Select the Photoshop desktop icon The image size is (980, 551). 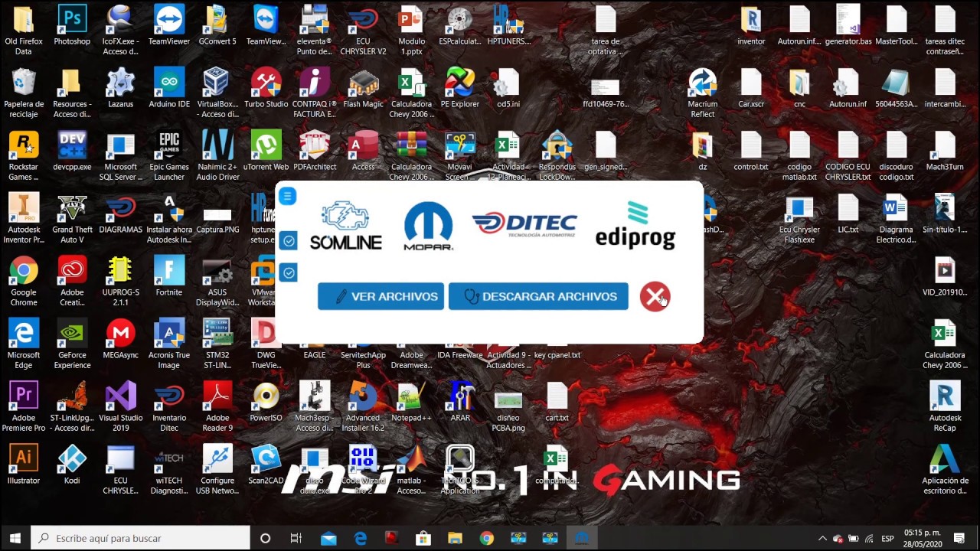point(72,26)
